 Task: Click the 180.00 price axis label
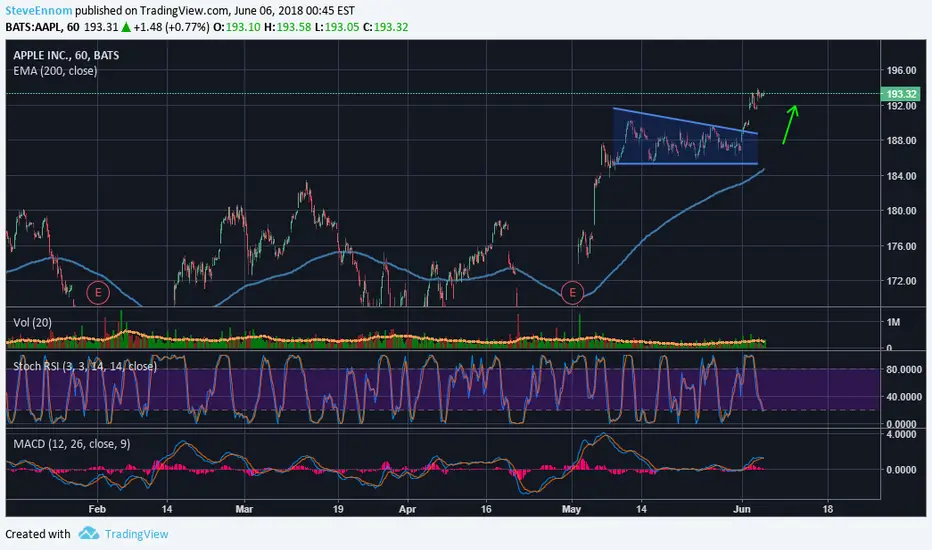[x=901, y=210]
